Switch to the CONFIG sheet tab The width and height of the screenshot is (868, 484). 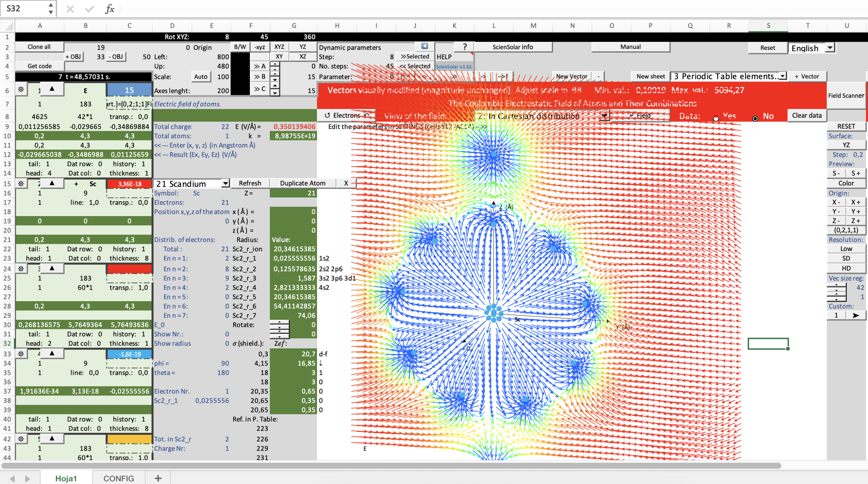coord(118,478)
